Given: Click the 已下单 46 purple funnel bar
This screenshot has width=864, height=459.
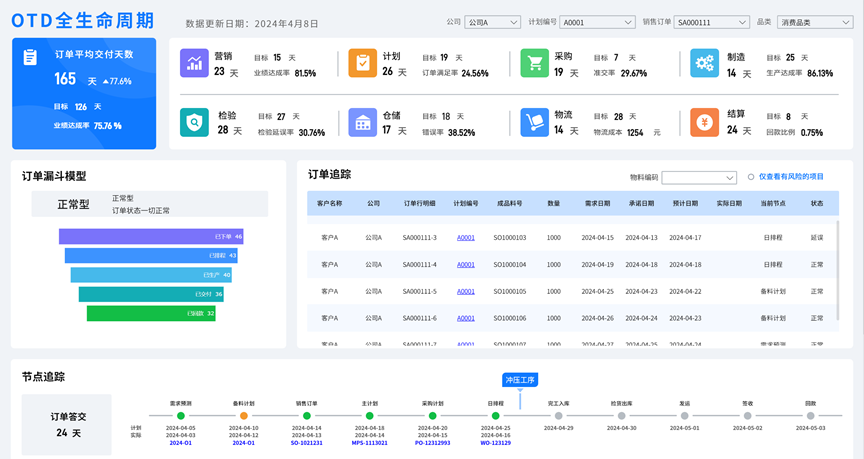Looking at the screenshot, I should [x=151, y=236].
